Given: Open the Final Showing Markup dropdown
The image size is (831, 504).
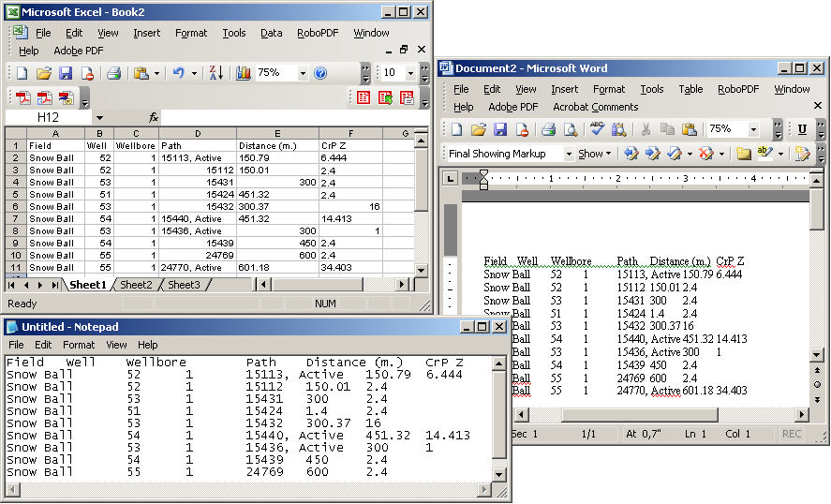Looking at the screenshot, I should 569,155.
